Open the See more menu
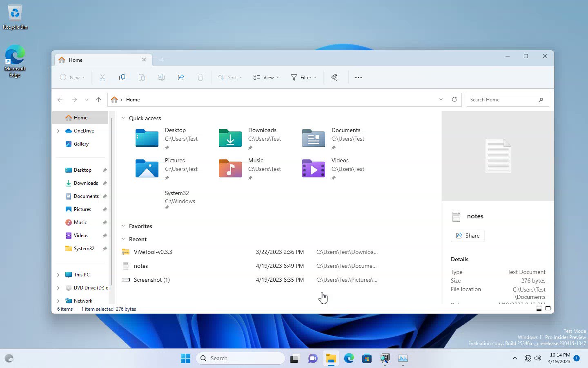The width and height of the screenshot is (588, 368). click(358, 77)
